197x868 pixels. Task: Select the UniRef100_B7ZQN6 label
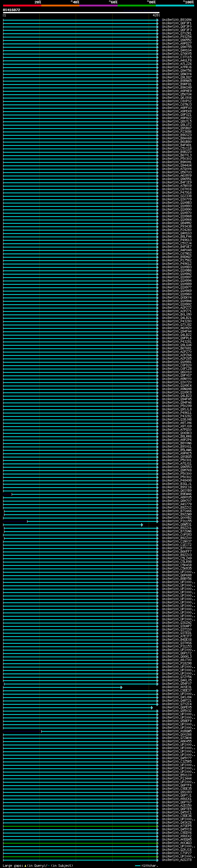176,531
